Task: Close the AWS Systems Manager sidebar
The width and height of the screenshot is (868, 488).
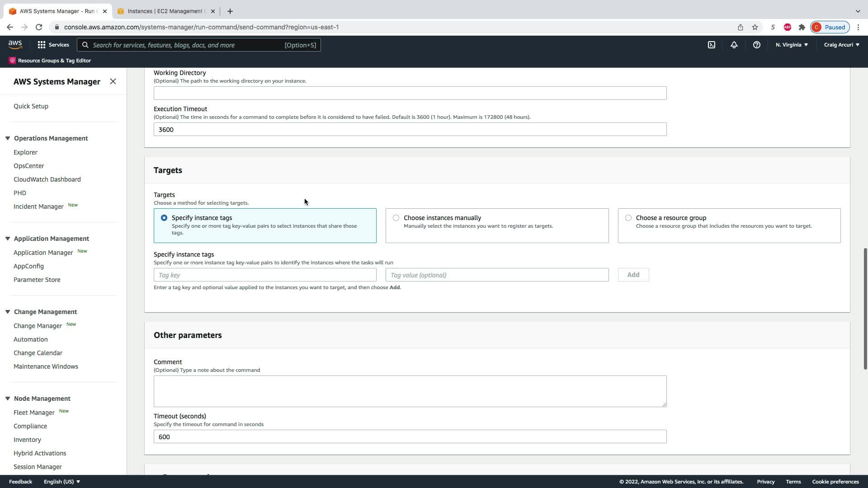Action: pyautogui.click(x=113, y=81)
